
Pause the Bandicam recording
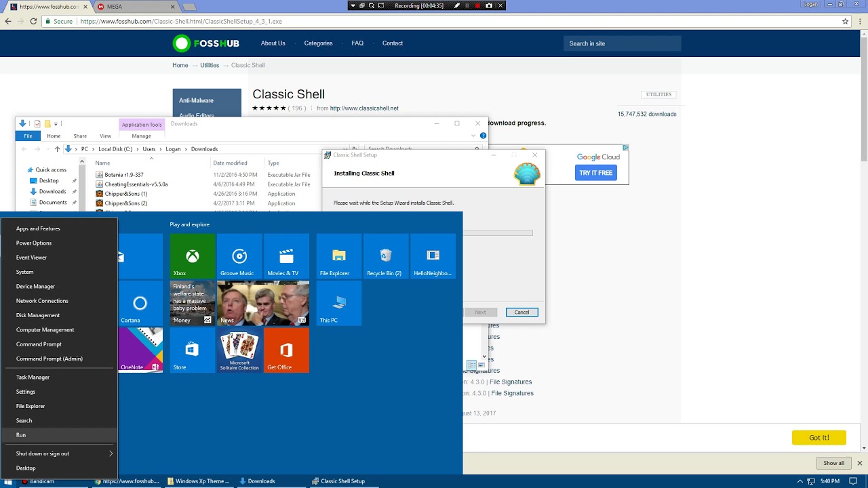click(467, 5)
